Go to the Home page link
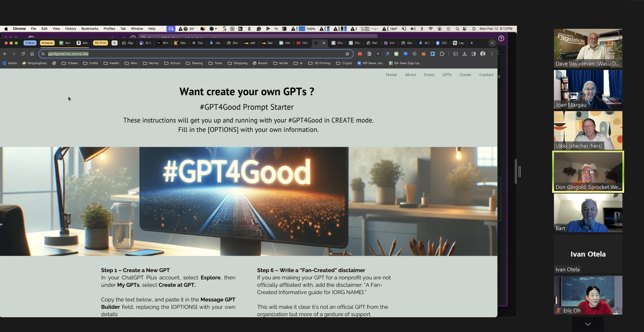Image resolution: width=644 pixels, height=332 pixels. point(391,75)
